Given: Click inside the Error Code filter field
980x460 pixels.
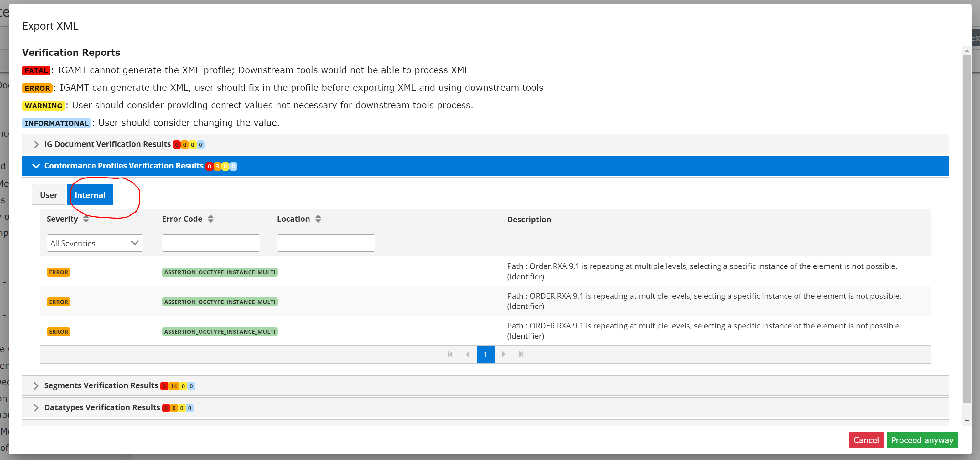Looking at the screenshot, I should coord(210,243).
